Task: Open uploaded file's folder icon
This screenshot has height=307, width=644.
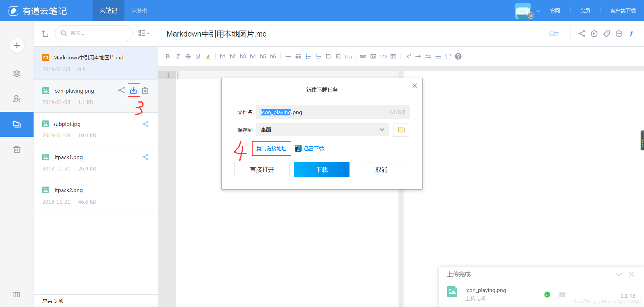Action: 562,295
